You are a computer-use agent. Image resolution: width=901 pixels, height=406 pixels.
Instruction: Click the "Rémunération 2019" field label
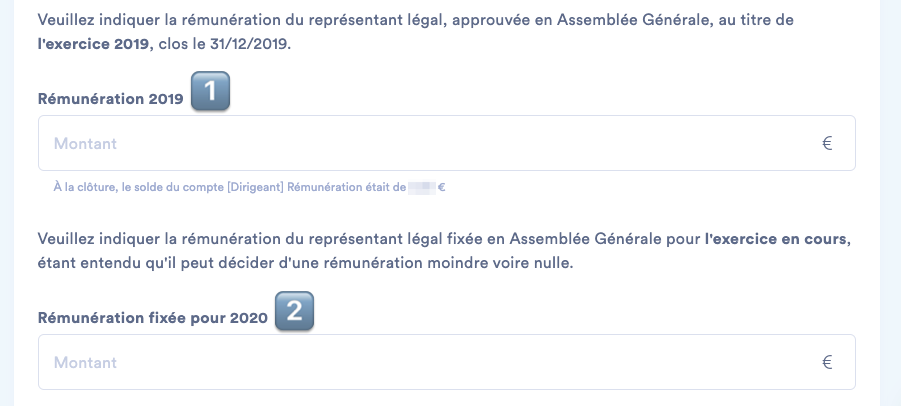(110, 98)
